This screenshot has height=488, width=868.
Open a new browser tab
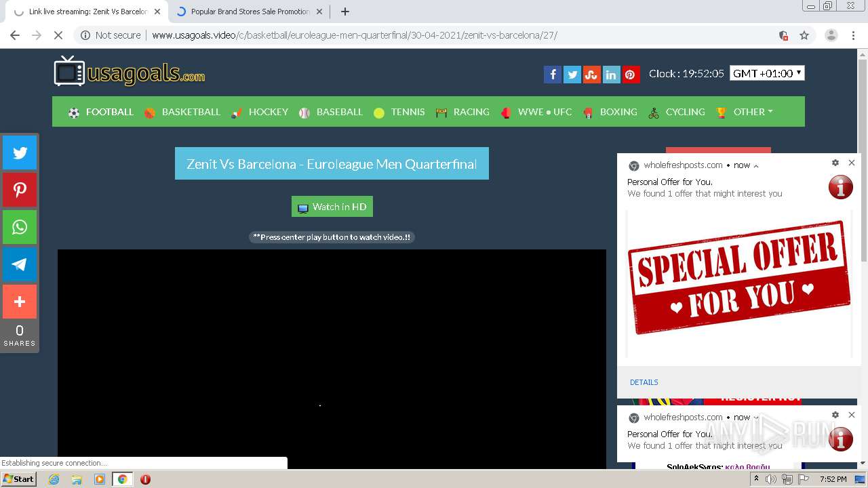pos(344,12)
